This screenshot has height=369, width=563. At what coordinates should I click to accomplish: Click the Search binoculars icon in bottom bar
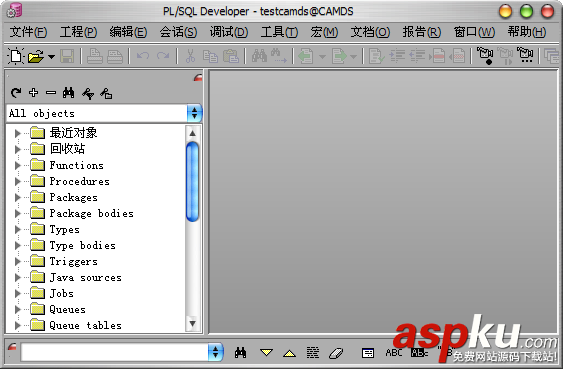click(240, 353)
